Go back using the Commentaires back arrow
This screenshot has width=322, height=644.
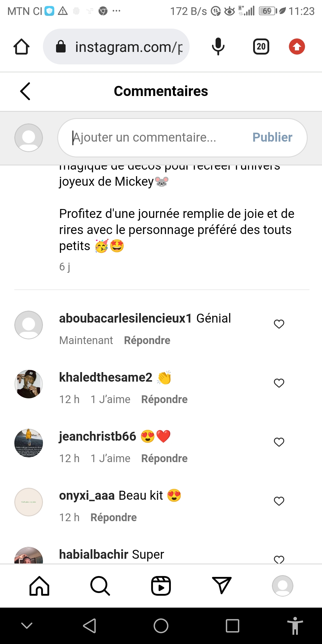pyautogui.click(x=25, y=91)
